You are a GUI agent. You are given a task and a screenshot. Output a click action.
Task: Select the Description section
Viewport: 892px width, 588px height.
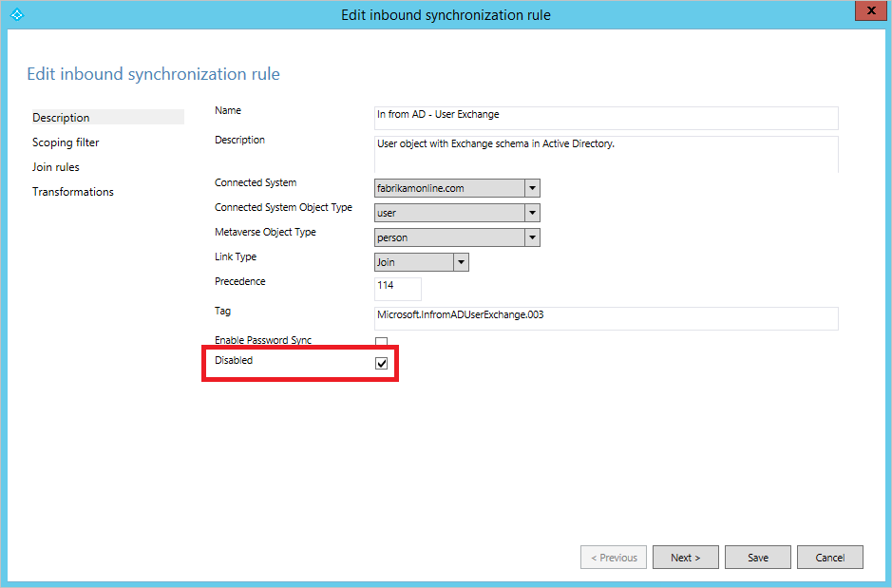point(58,117)
